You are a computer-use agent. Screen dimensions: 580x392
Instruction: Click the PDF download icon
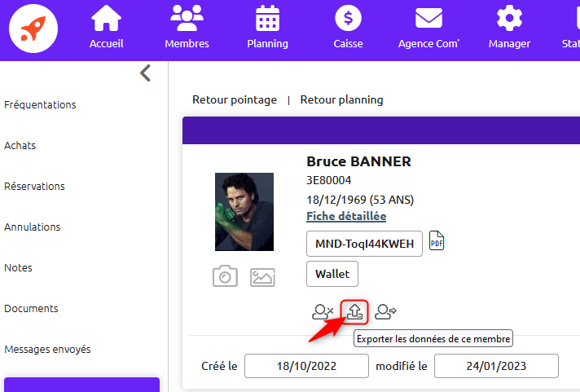[x=437, y=240]
